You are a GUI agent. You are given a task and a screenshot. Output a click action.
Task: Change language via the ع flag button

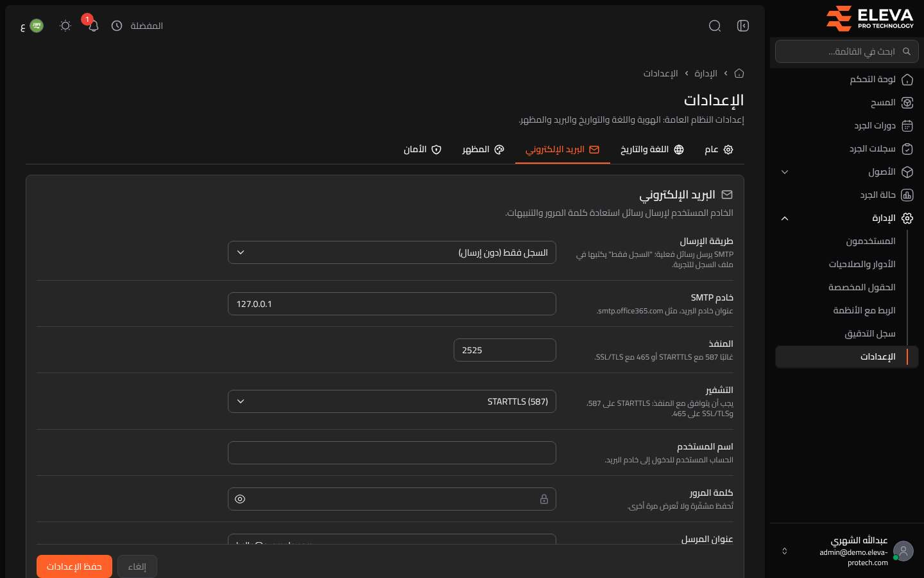32,26
